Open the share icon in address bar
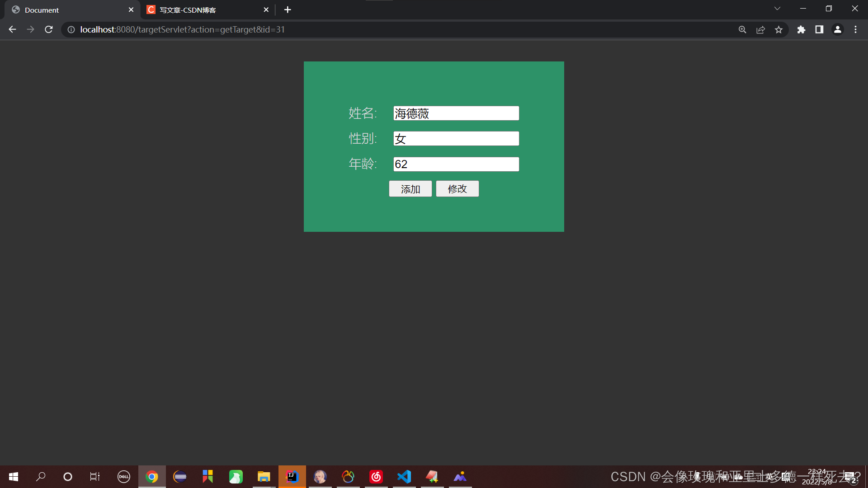Image resolution: width=868 pixels, height=488 pixels. 761,29
